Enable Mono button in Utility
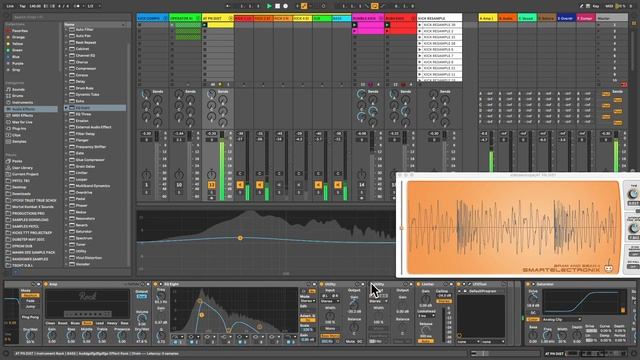The height and width of the screenshot is (360, 640). click(x=330, y=329)
